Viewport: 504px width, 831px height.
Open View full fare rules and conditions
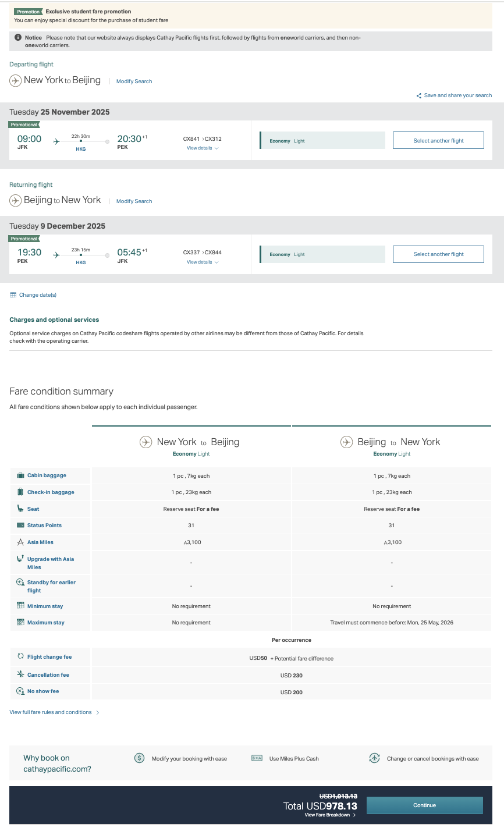point(51,712)
